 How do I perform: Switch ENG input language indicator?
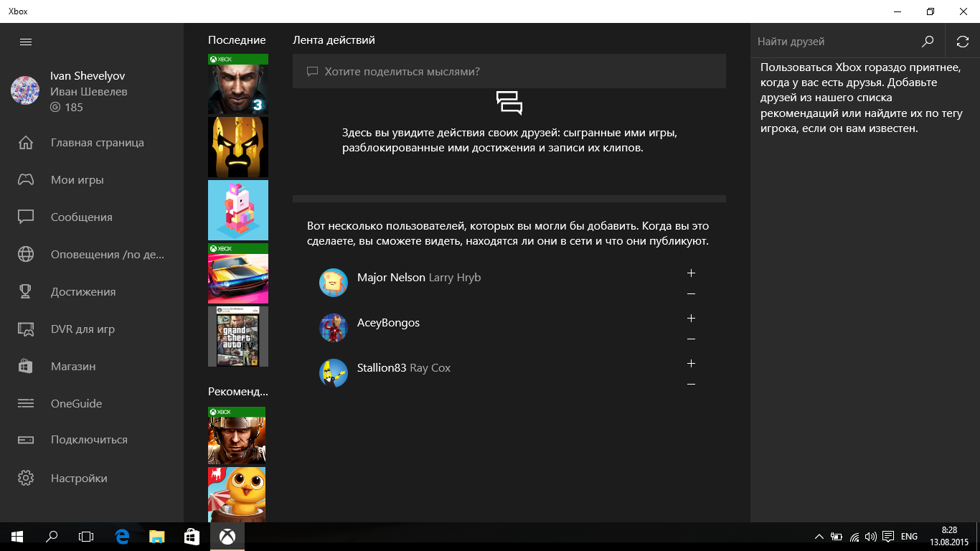tap(909, 537)
